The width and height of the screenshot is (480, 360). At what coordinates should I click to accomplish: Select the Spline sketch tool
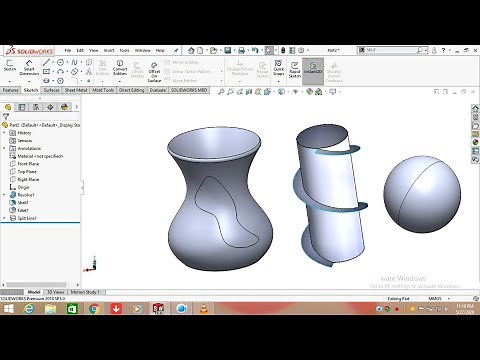pyautogui.click(x=74, y=62)
